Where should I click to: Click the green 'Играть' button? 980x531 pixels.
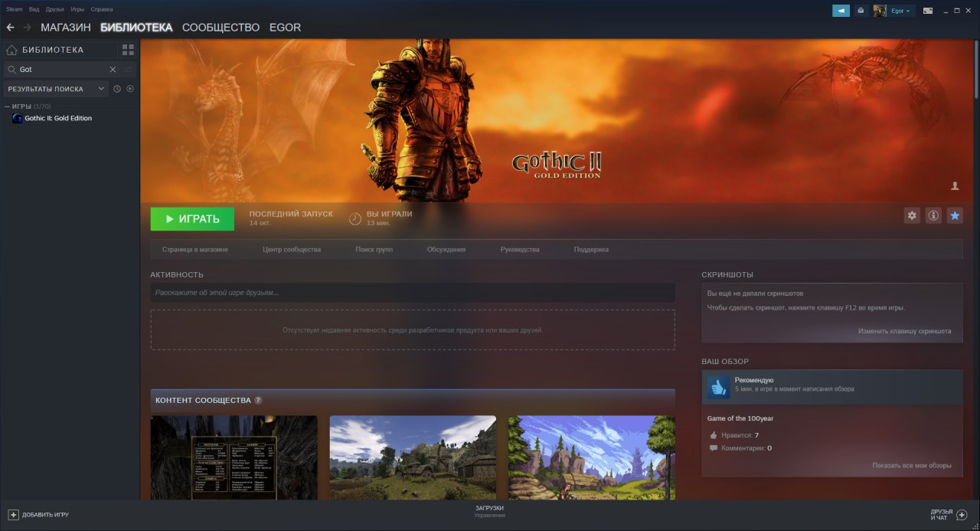click(192, 218)
